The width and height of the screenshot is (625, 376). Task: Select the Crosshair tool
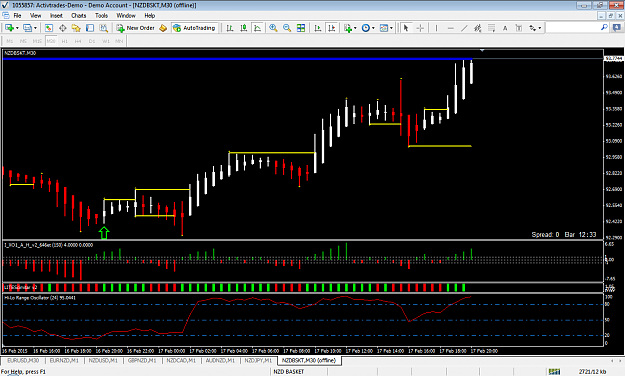(420, 28)
